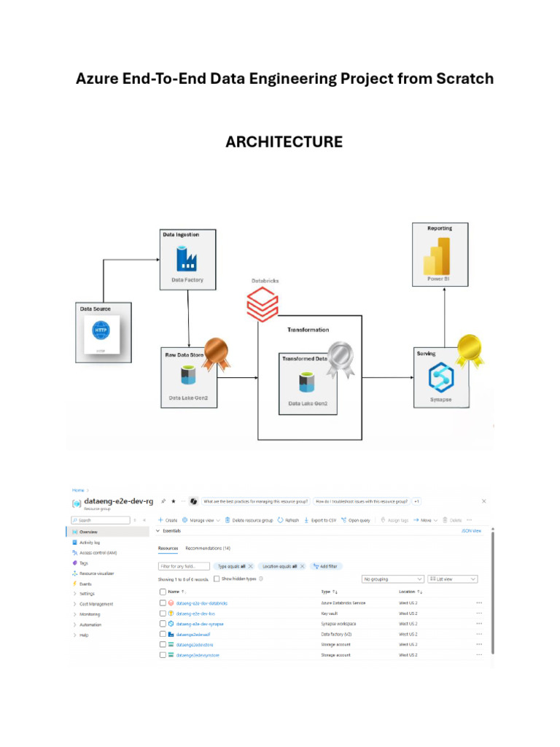Open the Copilot icon beside the resource group title
The width and height of the screenshot is (560, 747).
pyautogui.click(x=194, y=501)
